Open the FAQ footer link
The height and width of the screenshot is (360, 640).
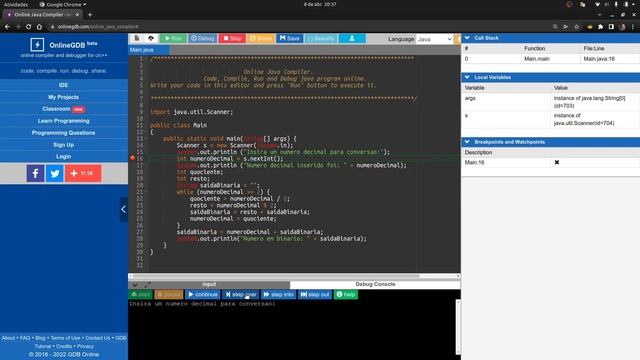25,338
